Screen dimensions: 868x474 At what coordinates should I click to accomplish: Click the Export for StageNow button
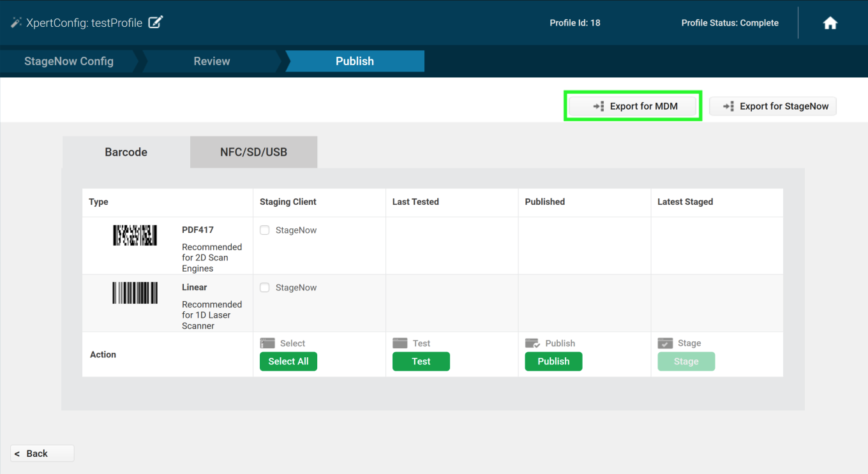pos(772,107)
